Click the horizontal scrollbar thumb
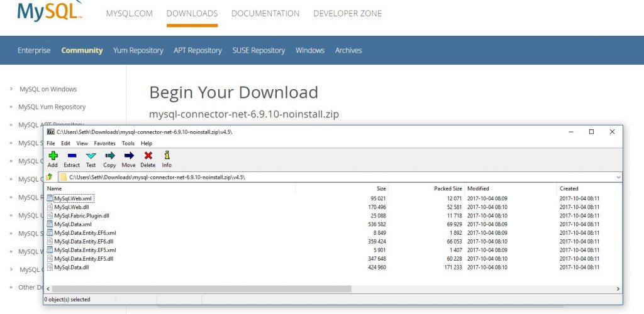 tap(201, 289)
